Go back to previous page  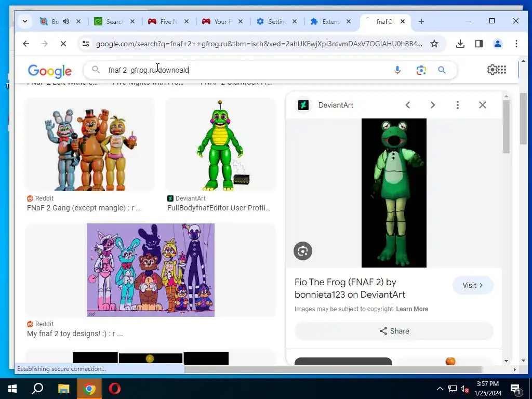pyautogui.click(x=26, y=44)
